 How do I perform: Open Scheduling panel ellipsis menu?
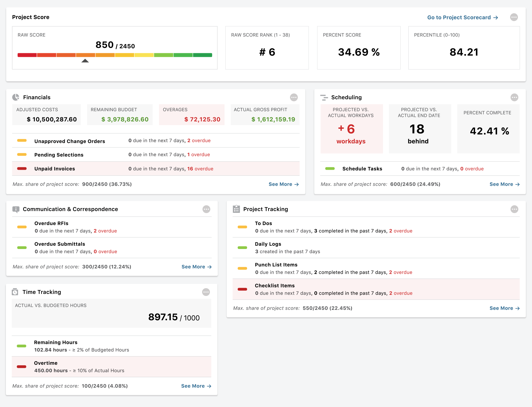coord(514,97)
